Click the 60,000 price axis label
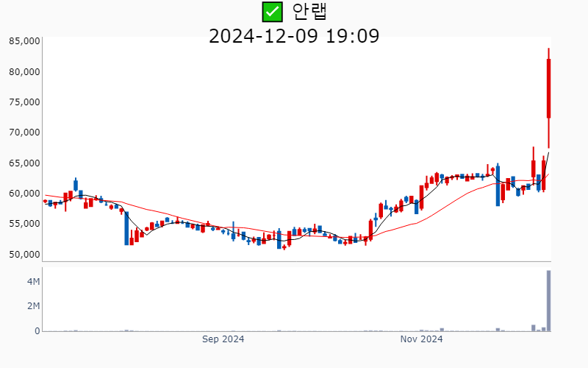 click(x=24, y=194)
